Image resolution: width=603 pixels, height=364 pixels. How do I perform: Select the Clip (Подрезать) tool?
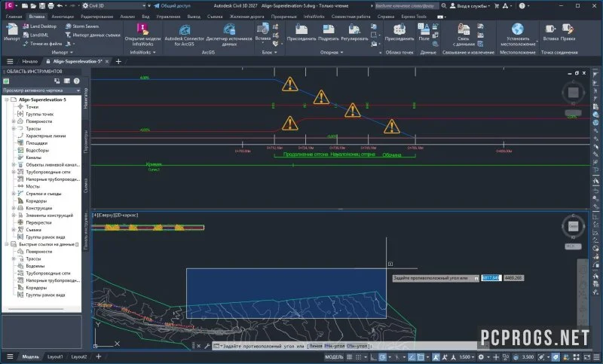[329, 29]
